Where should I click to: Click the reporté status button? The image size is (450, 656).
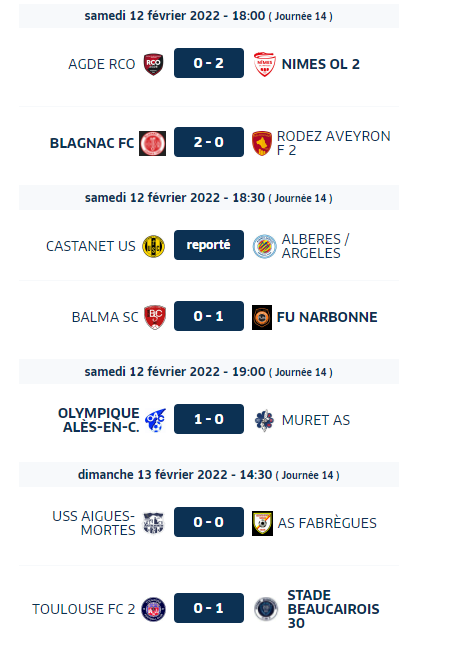pyautogui.click(x=209, y=245)
